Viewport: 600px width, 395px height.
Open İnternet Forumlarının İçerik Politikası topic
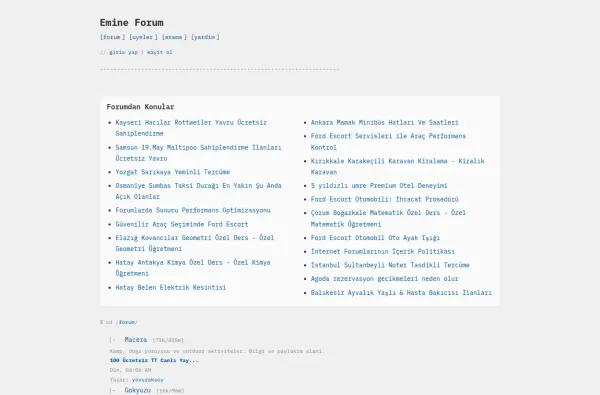click(383, 251)
